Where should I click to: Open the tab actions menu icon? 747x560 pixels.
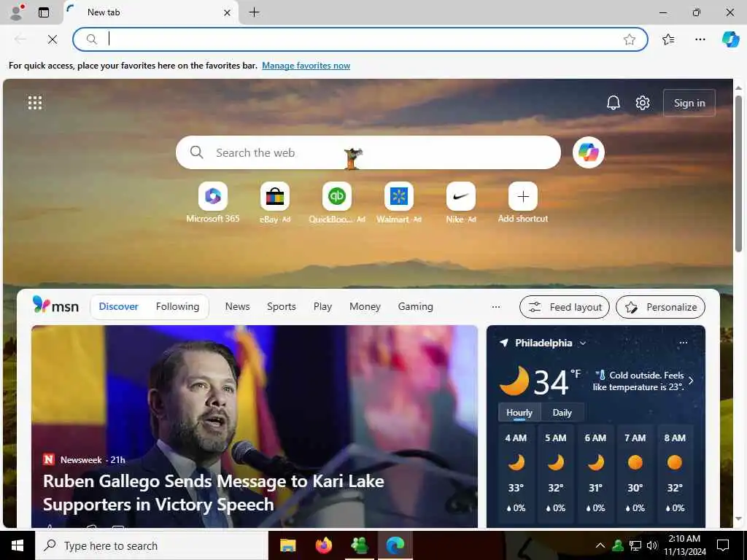pos(43,12)
